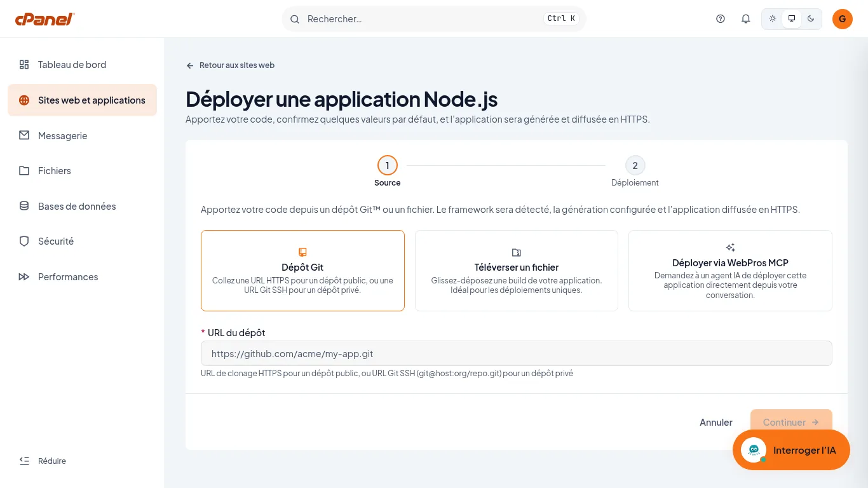Open Performances section

(x=82, y=277)
